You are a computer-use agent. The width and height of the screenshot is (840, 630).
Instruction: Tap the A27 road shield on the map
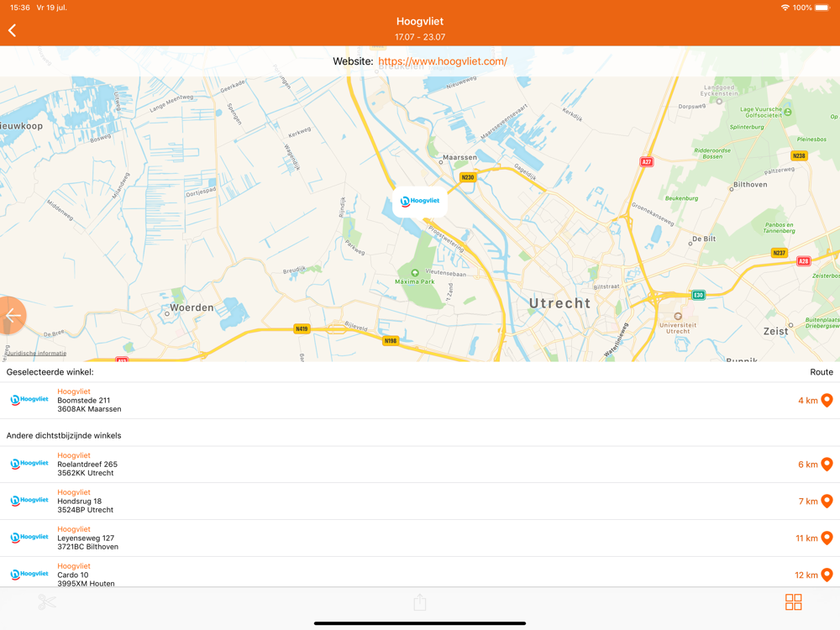pyautogui.click(x=647, y=162)
